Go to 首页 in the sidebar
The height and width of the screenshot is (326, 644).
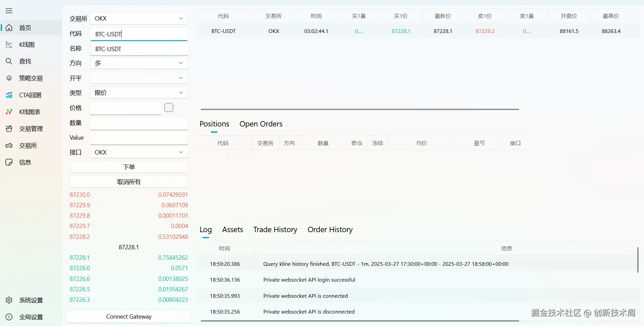click(x=32, y=28)
